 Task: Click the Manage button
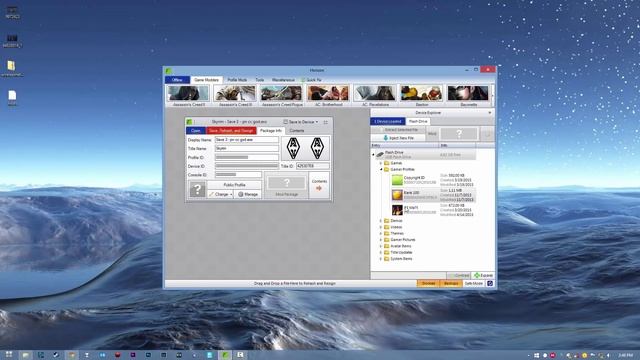(x=248, y=194)
